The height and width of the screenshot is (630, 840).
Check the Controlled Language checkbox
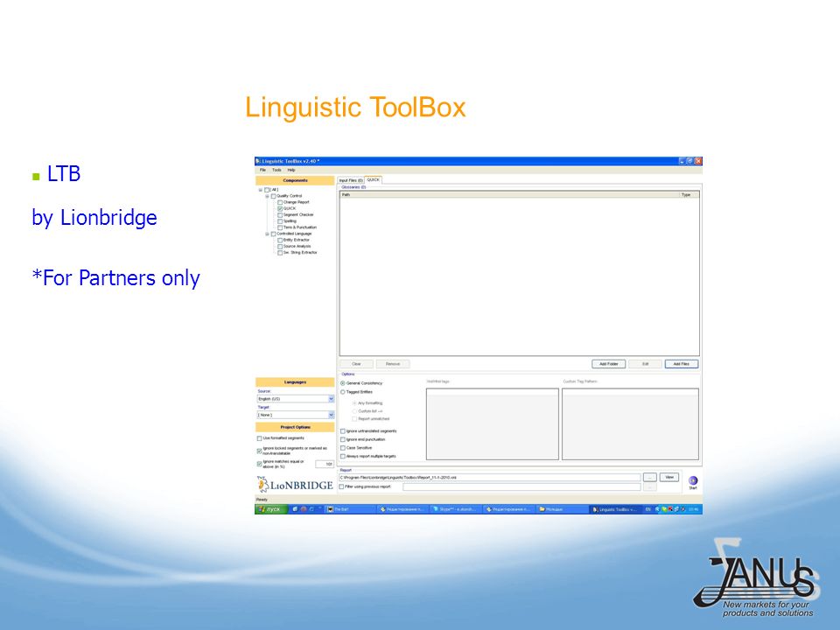(x=273, y=234)
